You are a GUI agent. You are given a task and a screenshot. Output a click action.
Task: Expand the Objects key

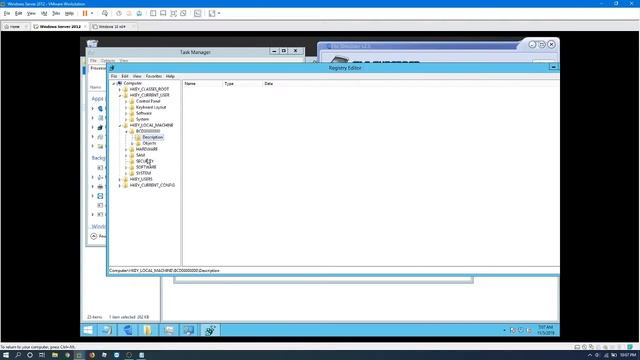132,143
